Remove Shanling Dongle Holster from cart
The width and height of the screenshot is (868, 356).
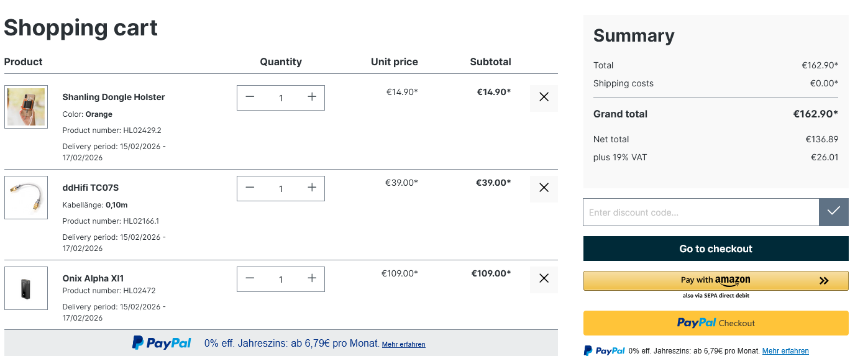544,98
